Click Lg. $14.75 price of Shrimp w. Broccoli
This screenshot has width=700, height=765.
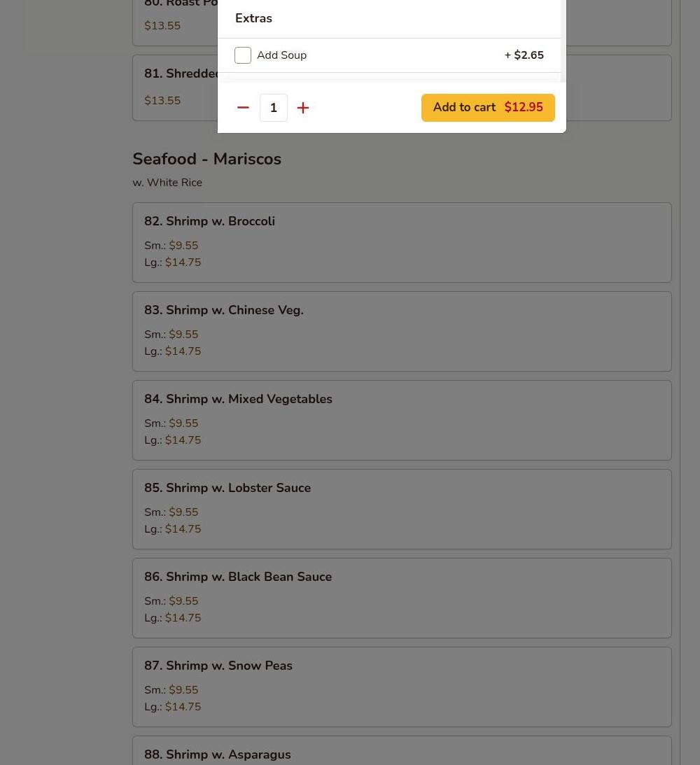pyautogui.click(x=173, y=262)
